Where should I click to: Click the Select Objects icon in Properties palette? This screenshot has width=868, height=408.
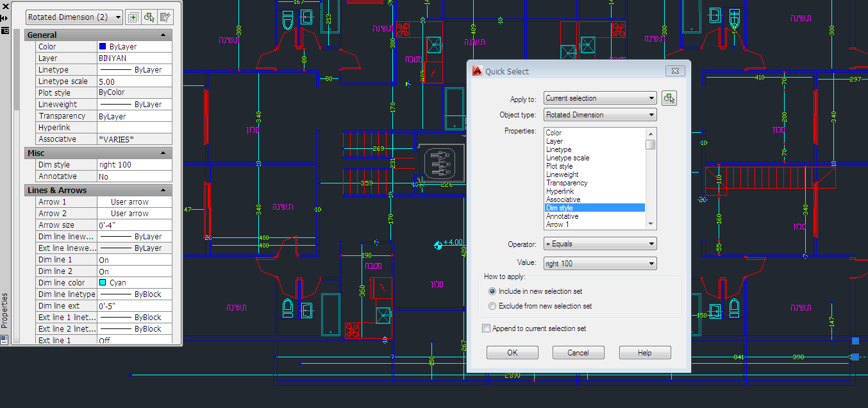149,17
